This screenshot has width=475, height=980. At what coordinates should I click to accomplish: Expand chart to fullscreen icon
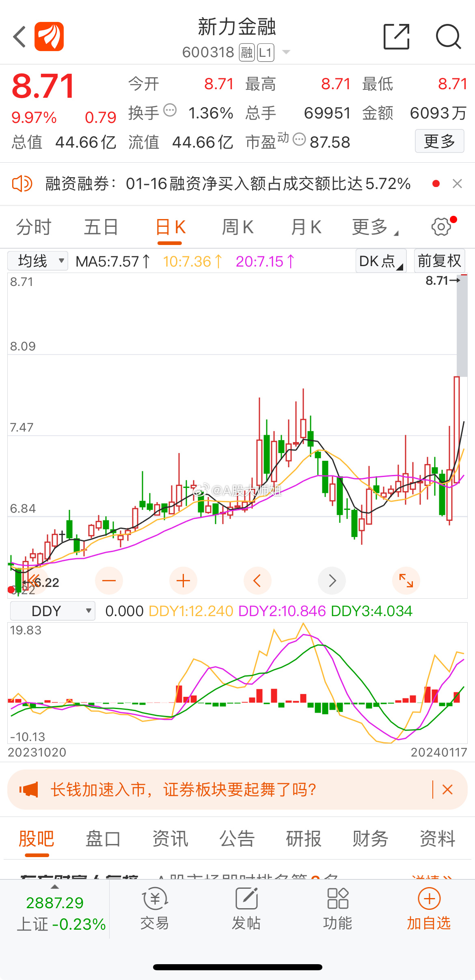[406, 580]
